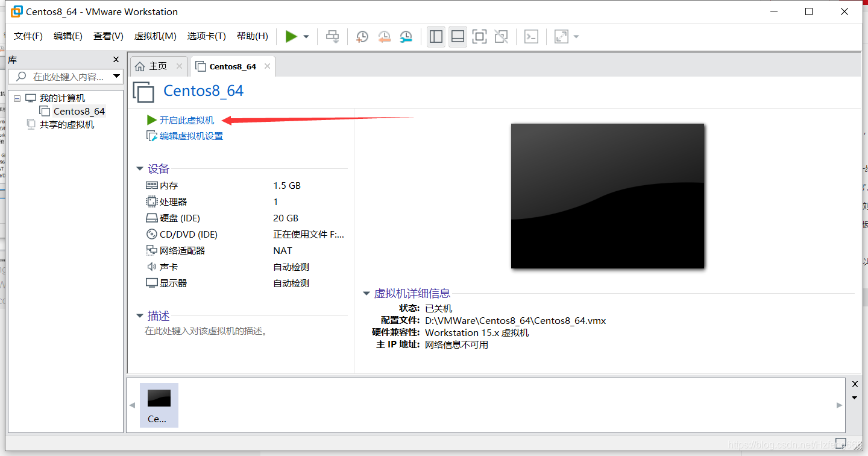Collapse the 设备 section

coord(140,169)
